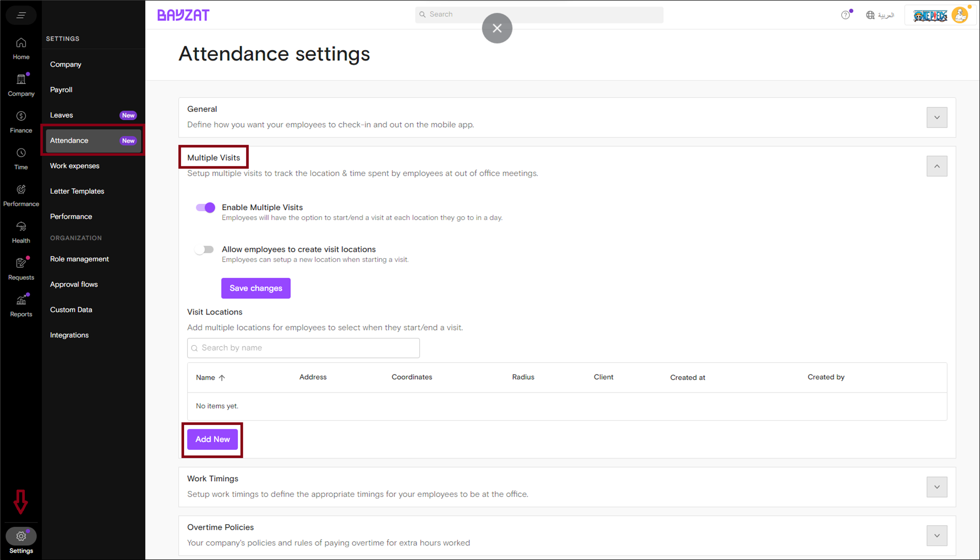Image resolution: width=980 pixels, height=560 pixels.
Task: Enable Allow employees to create visit locations
Action: point(204,249)
